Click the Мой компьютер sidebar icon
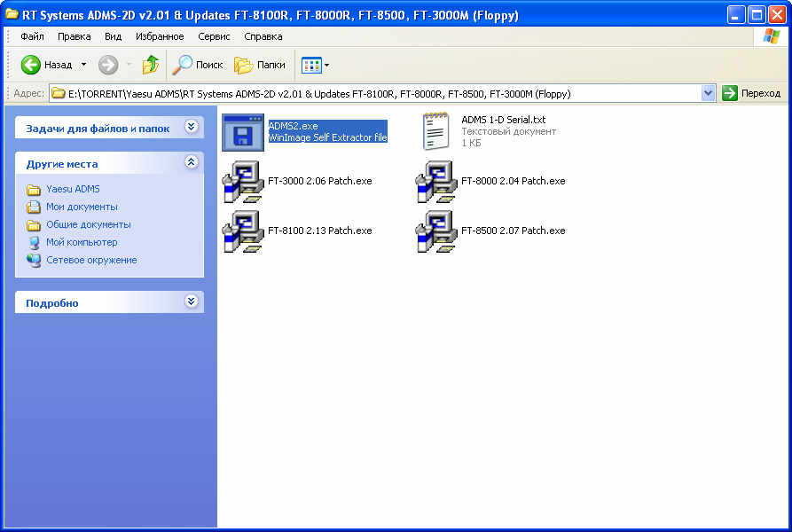792x532 pixels. pyautogui.click(x=34, y=243)
